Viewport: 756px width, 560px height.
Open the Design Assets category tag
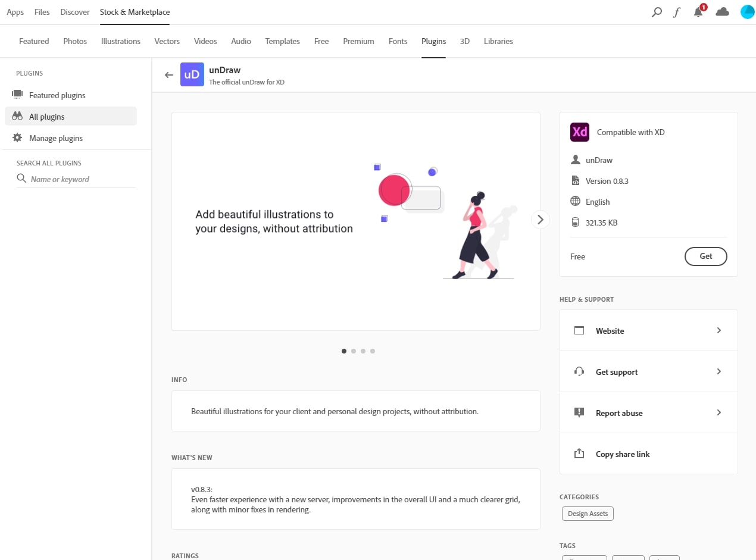click(588, 514)
